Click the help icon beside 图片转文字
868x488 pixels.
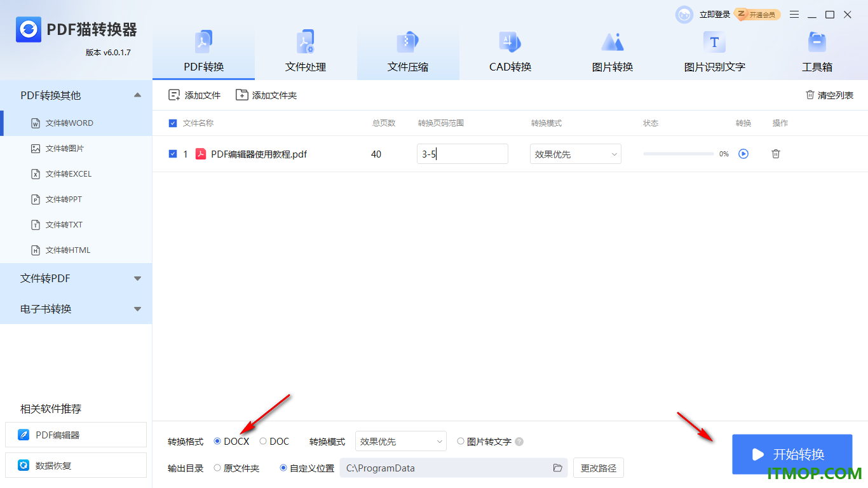click(519, 442)
